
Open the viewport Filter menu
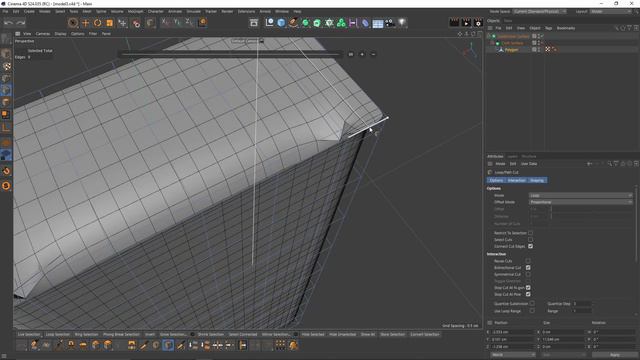coord(93,34)
